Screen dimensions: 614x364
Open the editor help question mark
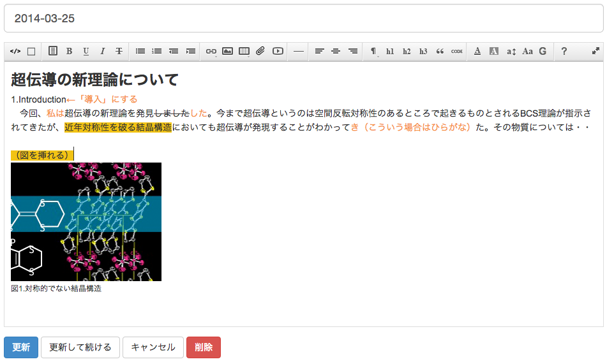564,52
